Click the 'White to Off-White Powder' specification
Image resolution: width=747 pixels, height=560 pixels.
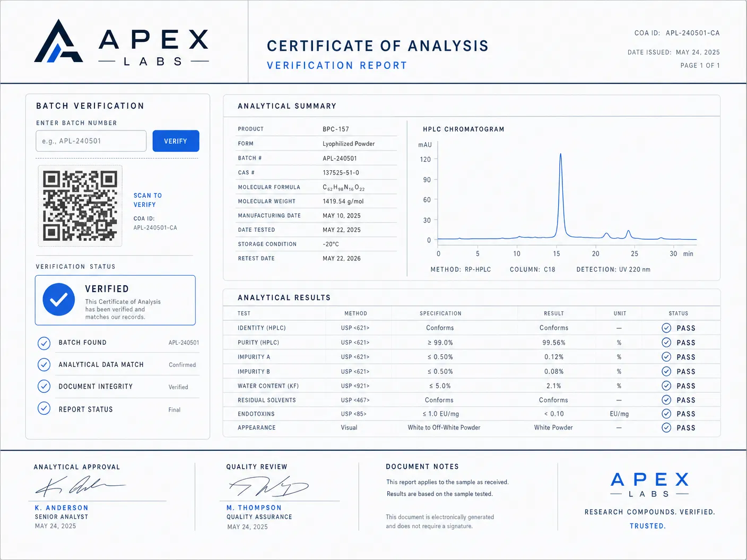pyautogui.click(x=444, y=427)
